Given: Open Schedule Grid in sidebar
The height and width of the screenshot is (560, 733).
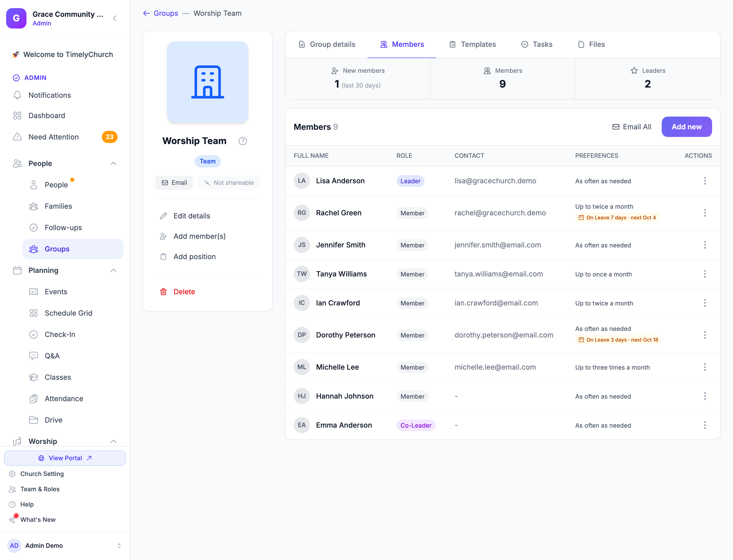Looking at the screenshot, I should tap(73, 313).
